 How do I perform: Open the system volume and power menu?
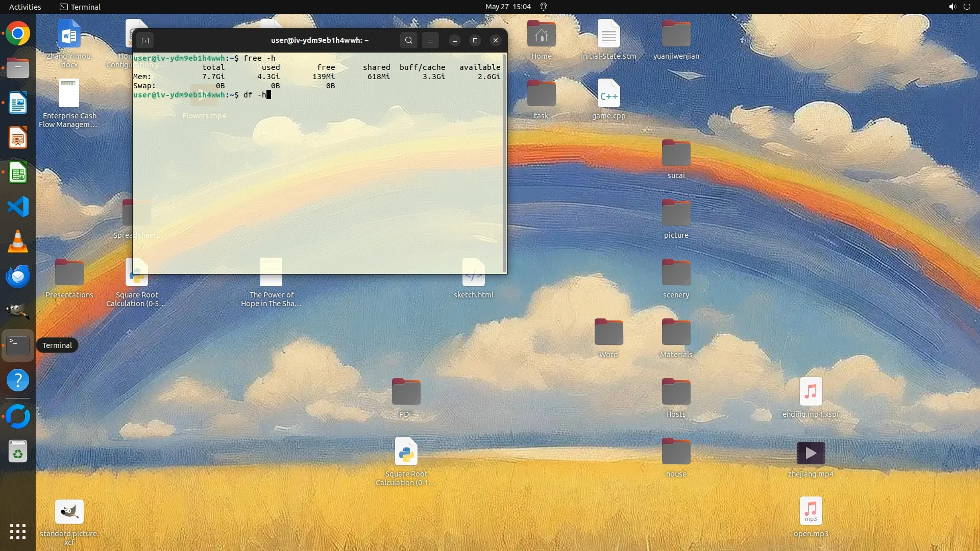coord(959,7)
